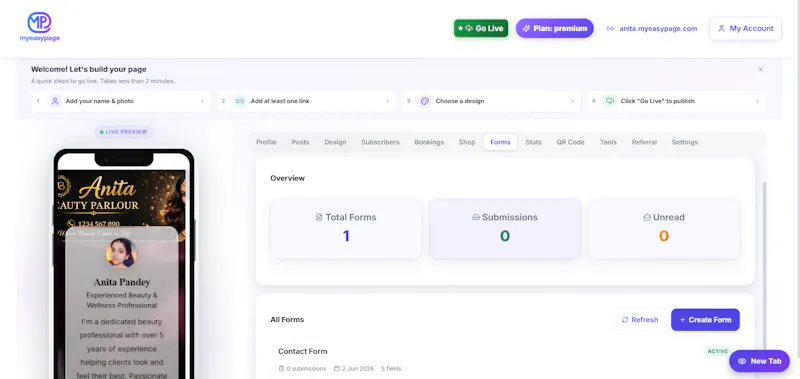Click the link icon in step 2
This screenshot has height=379, width=800.
[x=240, y=101]
